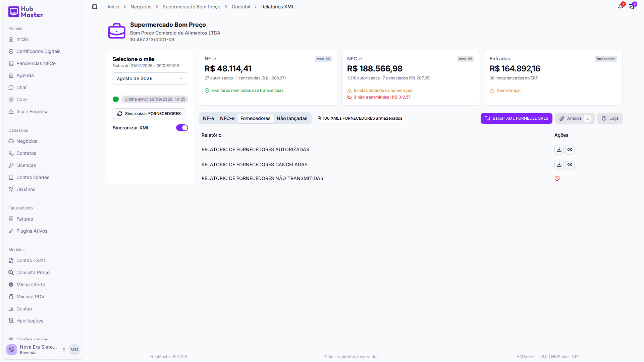Open Faturas in the sidebar
Image resolution: width=644 pixels, height=362 pixels.
[x=43, y=219]
